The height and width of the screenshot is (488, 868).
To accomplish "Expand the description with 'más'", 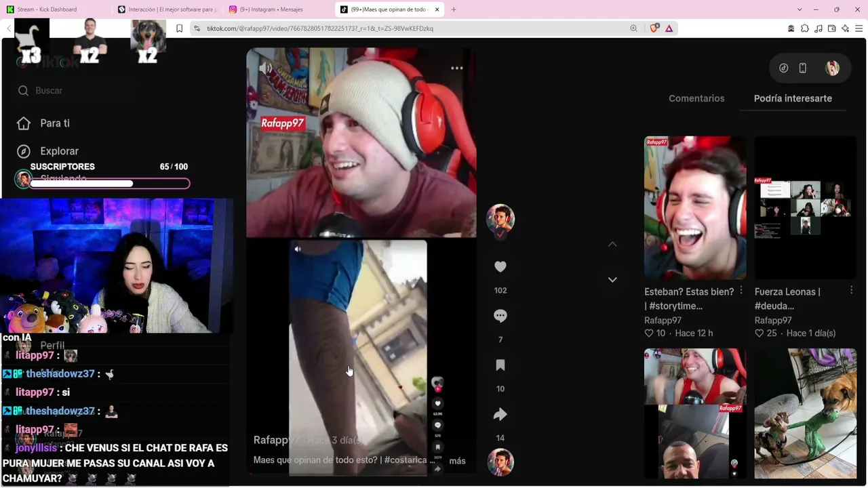I will 458,461.
